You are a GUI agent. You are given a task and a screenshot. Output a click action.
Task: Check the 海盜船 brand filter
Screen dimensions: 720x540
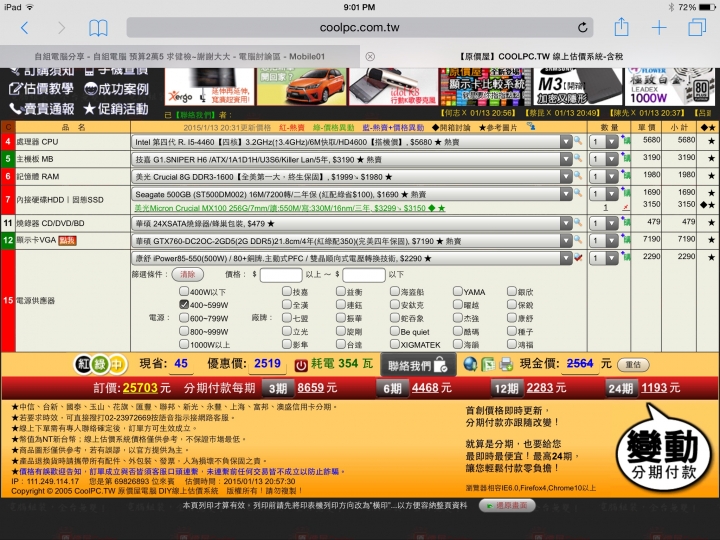click(394, 291)
